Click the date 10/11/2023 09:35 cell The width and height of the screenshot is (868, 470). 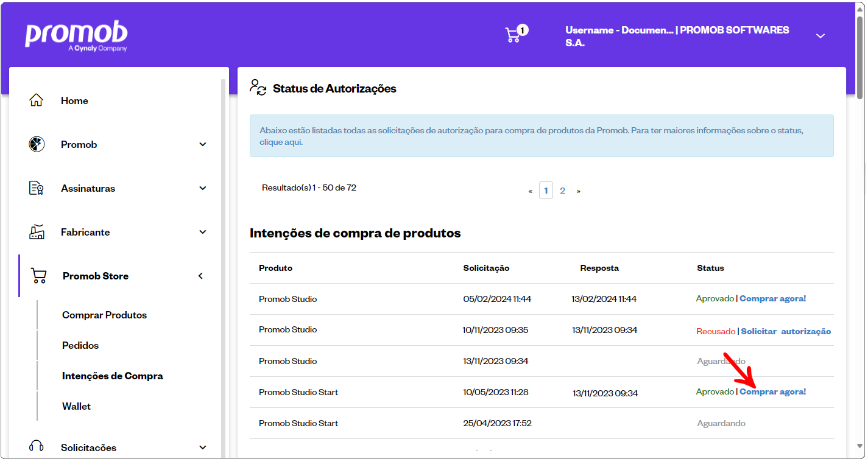(x=495, y=330)
